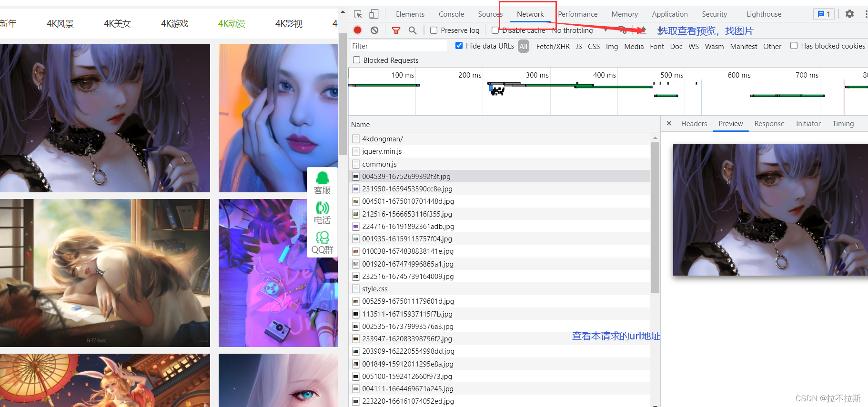Select request 010038-1674838838141e.jpg
Screen dimensions: 868x407
point(500,251)
